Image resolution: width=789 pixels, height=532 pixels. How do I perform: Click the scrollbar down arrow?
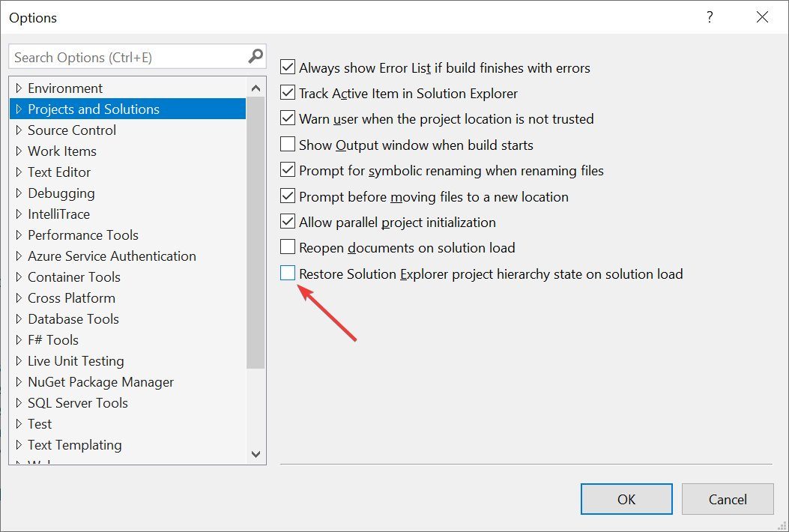point(256,454)
